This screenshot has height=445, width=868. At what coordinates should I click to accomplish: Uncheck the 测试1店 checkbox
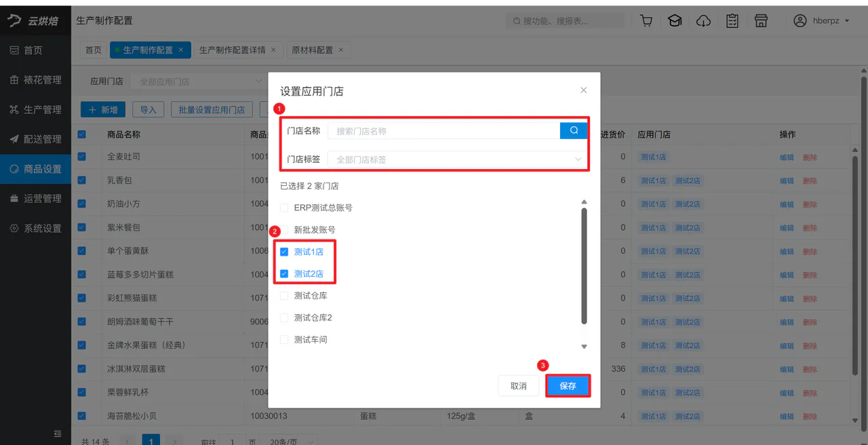coord(284,252)
